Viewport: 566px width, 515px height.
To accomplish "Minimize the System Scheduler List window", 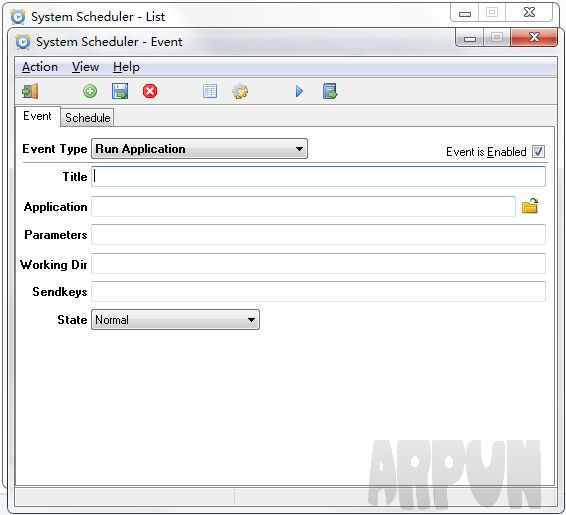I will [x=465, y=13].
